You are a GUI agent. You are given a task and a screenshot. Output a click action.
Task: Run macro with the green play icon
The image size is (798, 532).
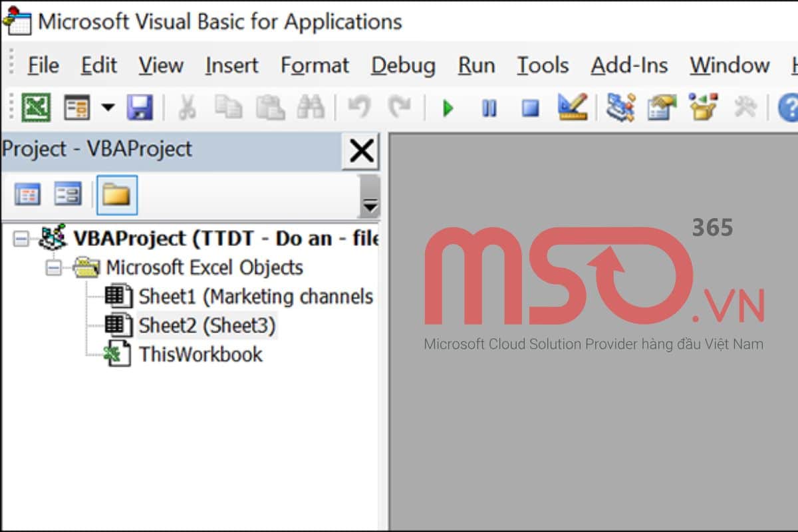click(448, 108)
